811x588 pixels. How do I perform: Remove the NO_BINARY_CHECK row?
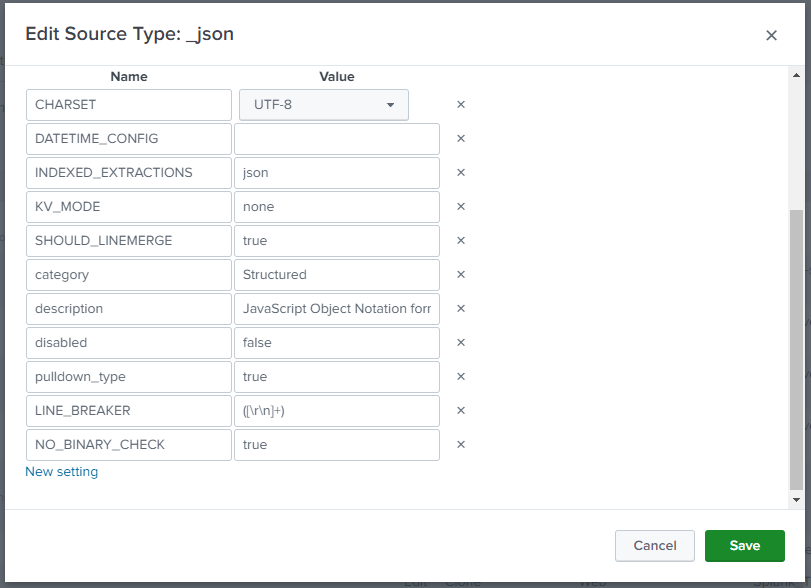click(461, 445)
